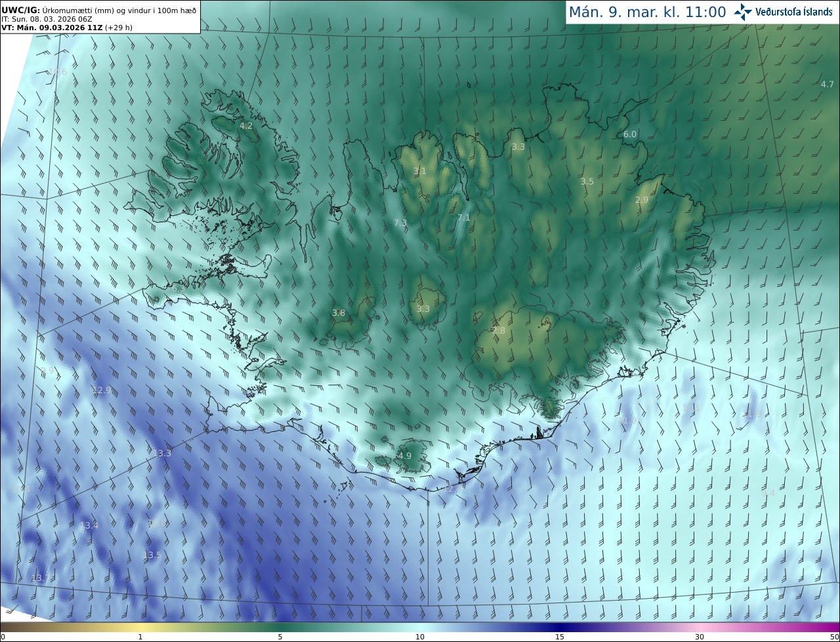The image size is (840, 642).
Task: Click the 5 tick on the color scale
Action: pos(280,637)
